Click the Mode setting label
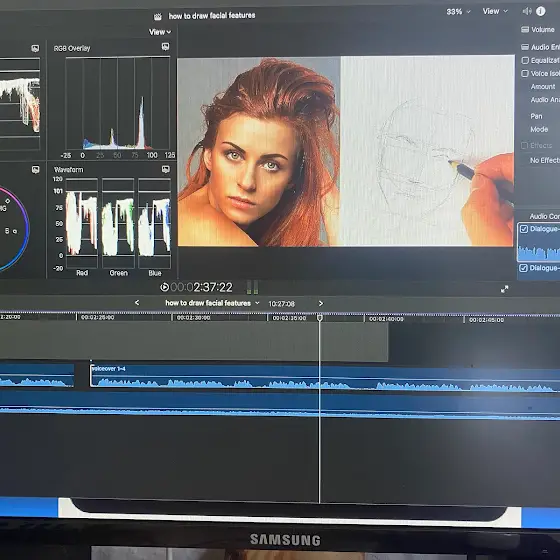 539,129
